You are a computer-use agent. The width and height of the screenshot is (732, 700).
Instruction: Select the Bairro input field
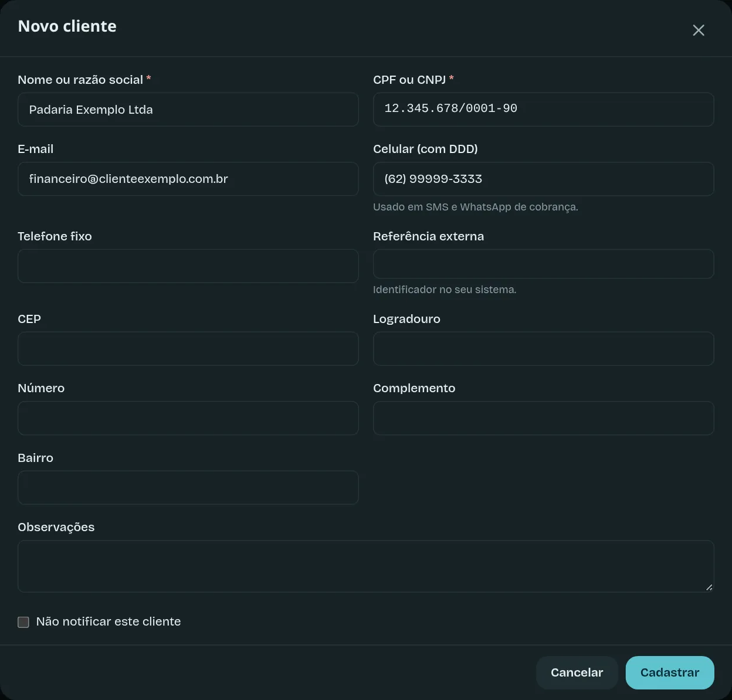(188, 488)
